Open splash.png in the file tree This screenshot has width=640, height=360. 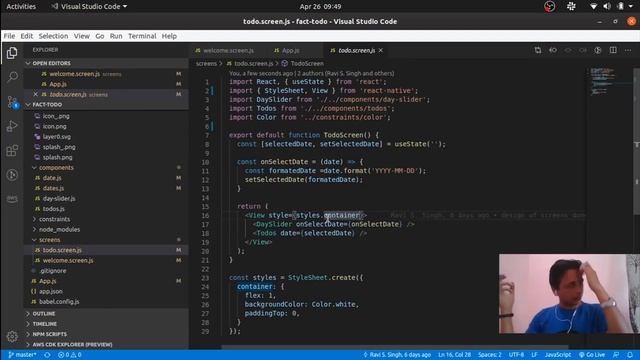pyautogui.click(x=57, y=157)
